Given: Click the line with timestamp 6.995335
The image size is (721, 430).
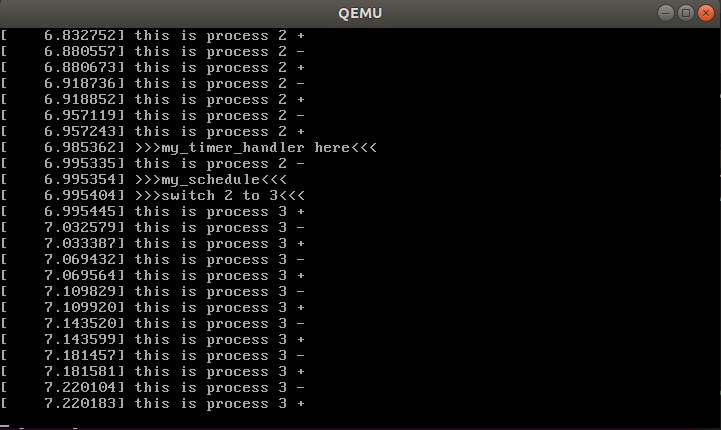Looking at the screenshot, I should (x=152, y=164).
